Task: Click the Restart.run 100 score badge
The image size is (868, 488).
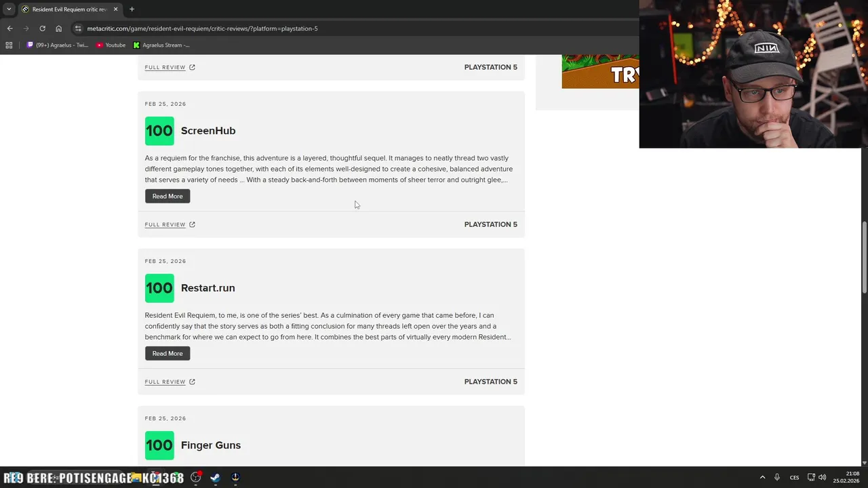Action: click(159, 288)
